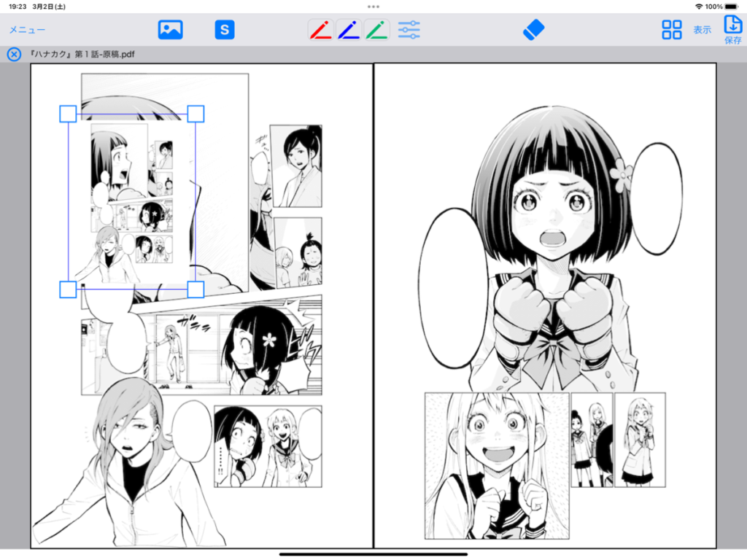Screen dimensions: 747x560
Task: Tap the home indicator bar
Action: point(373,554)
